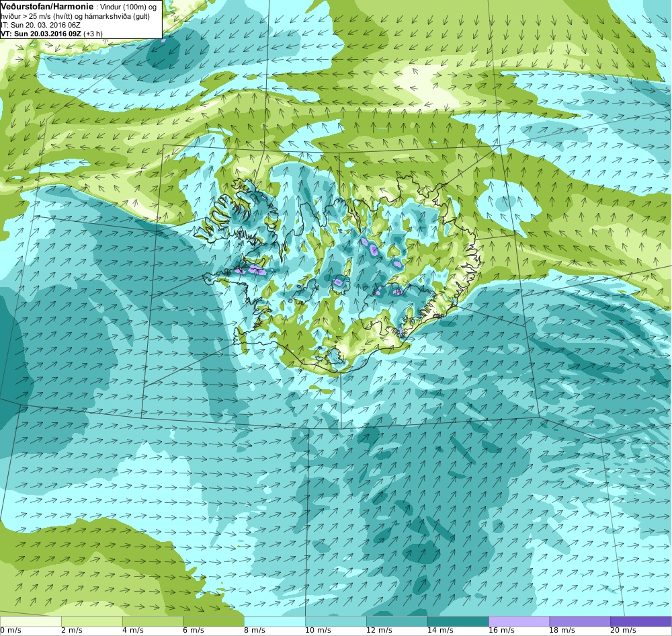This screenshot has width=672, height=636.
Task: Click the 12 m/s legend label
Action: (x=379, y=630)
